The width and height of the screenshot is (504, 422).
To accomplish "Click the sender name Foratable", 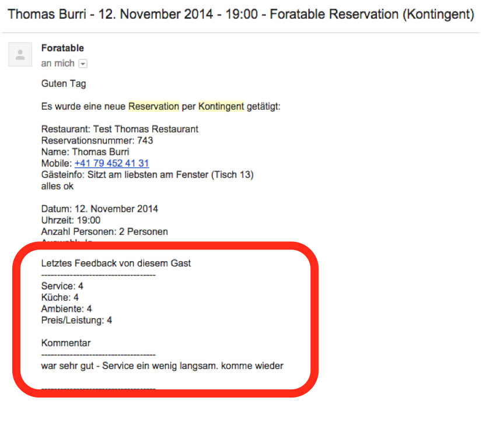I will pyautogui.click(x=62, y=48).
